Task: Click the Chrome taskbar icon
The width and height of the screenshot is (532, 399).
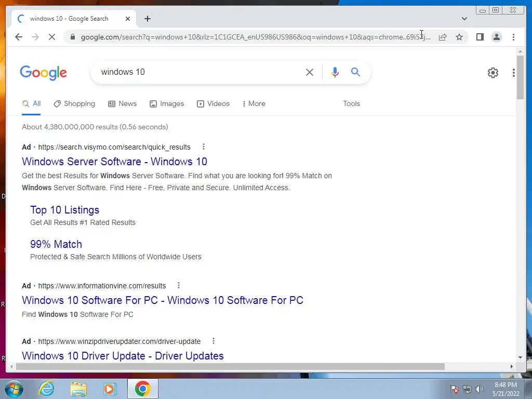Action: click(x=143, y=389)
